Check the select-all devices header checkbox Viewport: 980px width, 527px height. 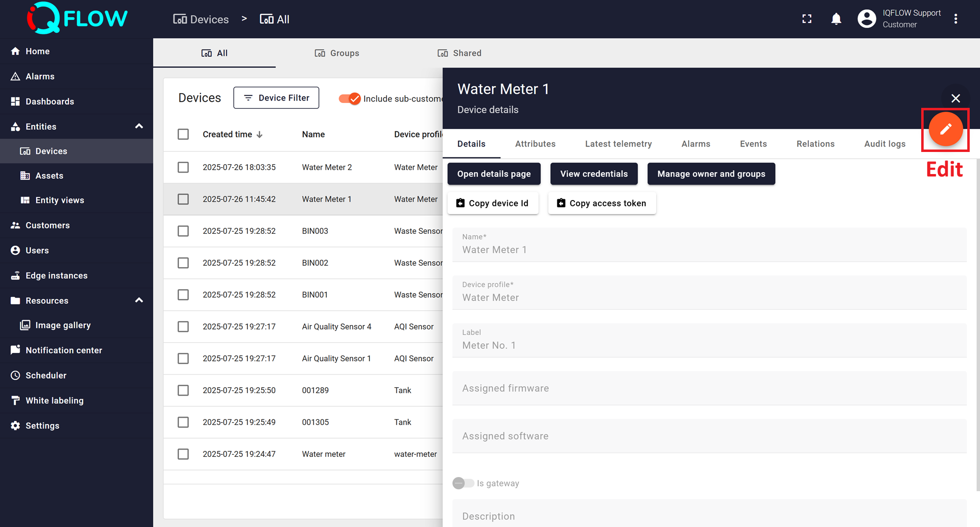[183, 134]
